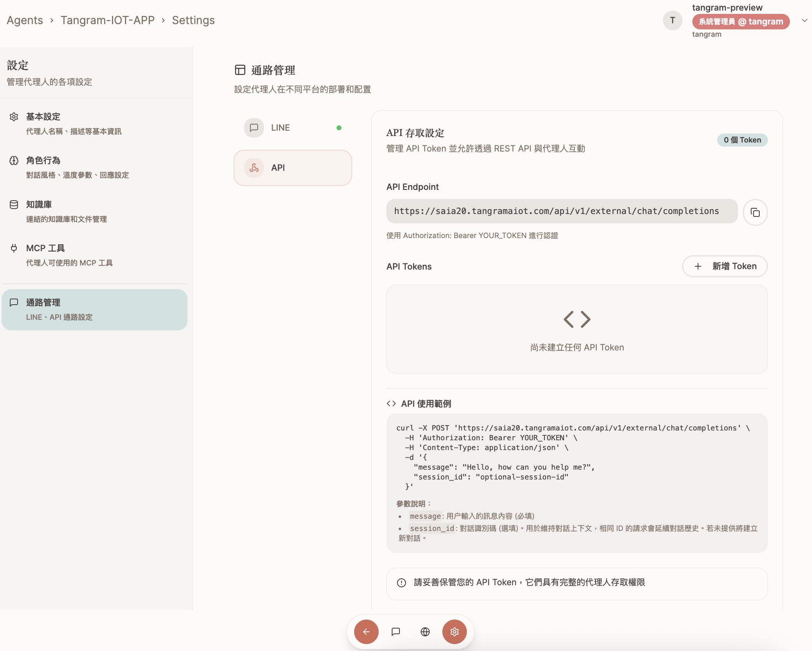Click the API webhook icon
The height and width of the screenshot is (651, 812).
[254, 168]
